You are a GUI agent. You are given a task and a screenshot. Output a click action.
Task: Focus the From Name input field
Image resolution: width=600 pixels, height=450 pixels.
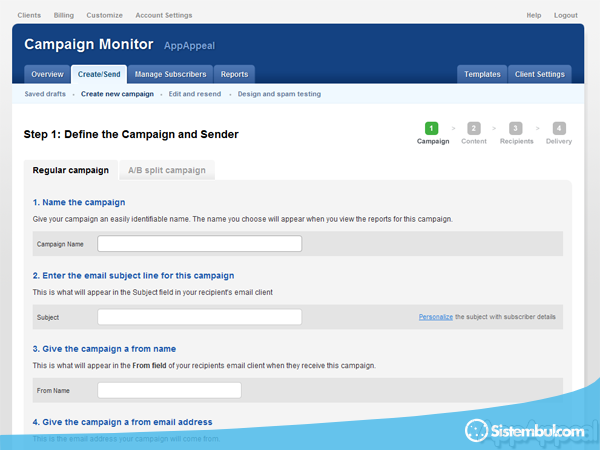click(170, 390)
